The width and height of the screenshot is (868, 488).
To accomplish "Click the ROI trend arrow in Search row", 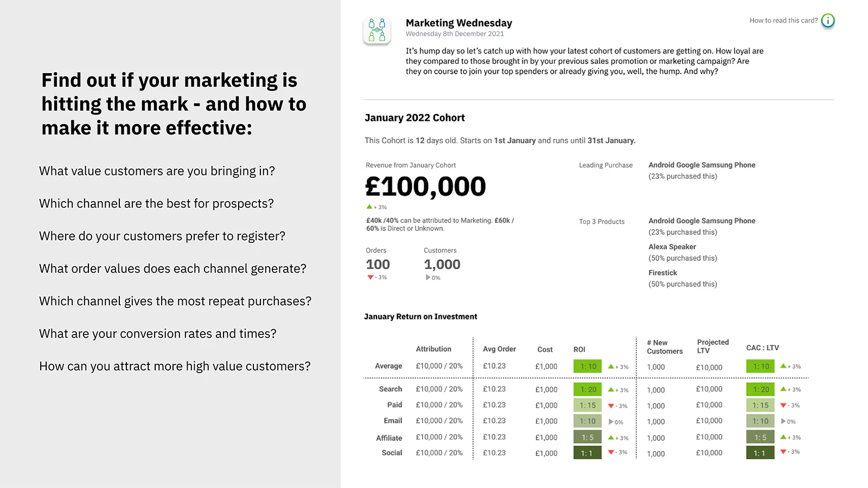I will point(611,389).
